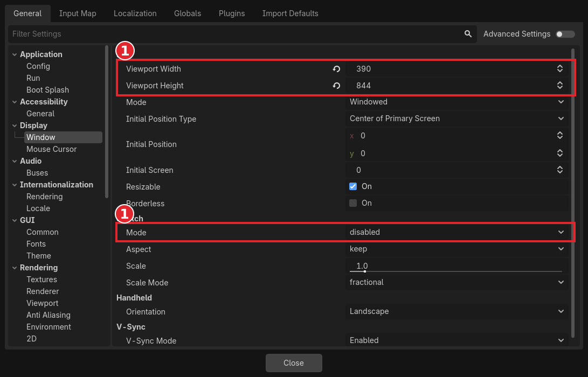Select Boot Splash category
The height and width of the screenshot is (377, 588).
[x=47, y=90]
